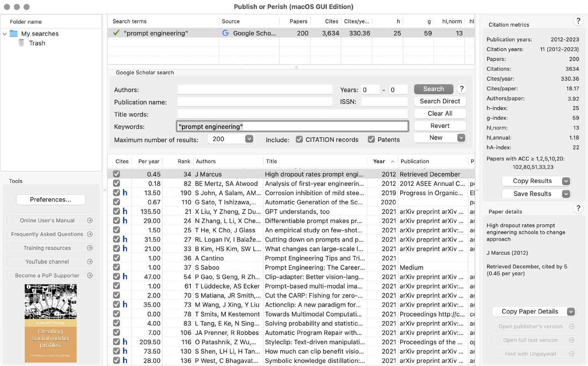The image size is (588, 366).
Task: Open Citation metrics help question mark
Action: [x=578, y=21]
